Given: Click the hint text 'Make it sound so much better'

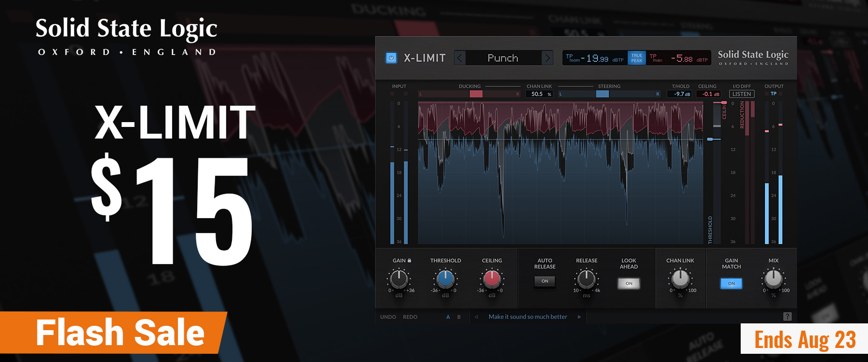Looking at the screenshot, I should [x=528, y=317].
